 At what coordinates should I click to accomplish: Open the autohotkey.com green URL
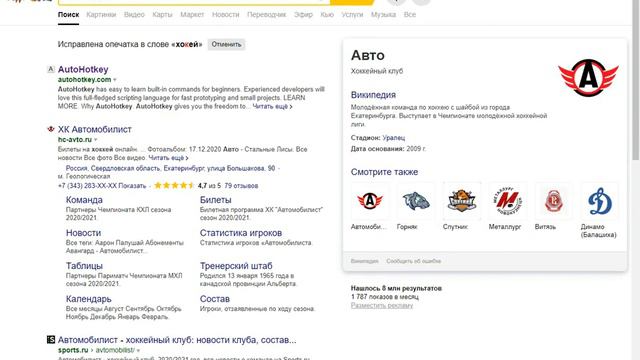pyautogui.click(x=84, y=80)
